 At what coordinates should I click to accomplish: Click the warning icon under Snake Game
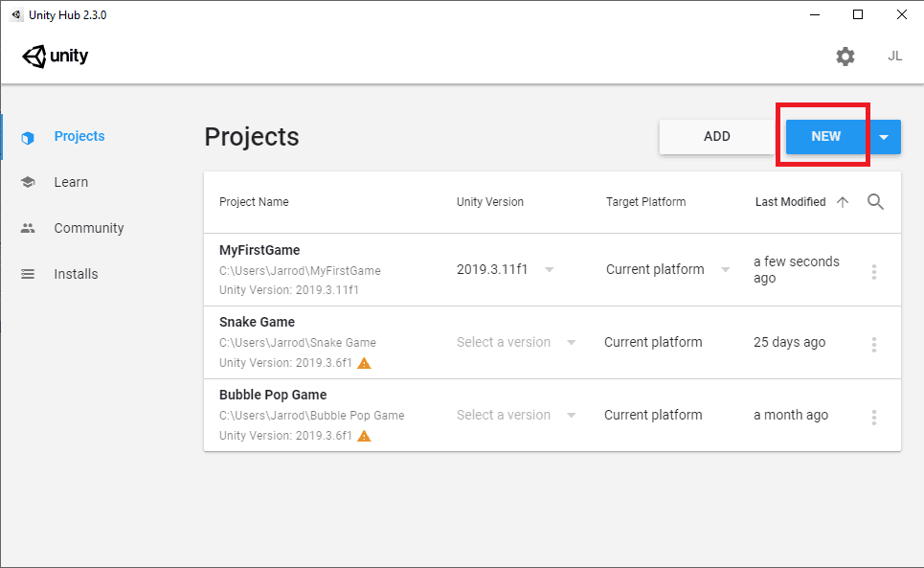pos(364,363)
